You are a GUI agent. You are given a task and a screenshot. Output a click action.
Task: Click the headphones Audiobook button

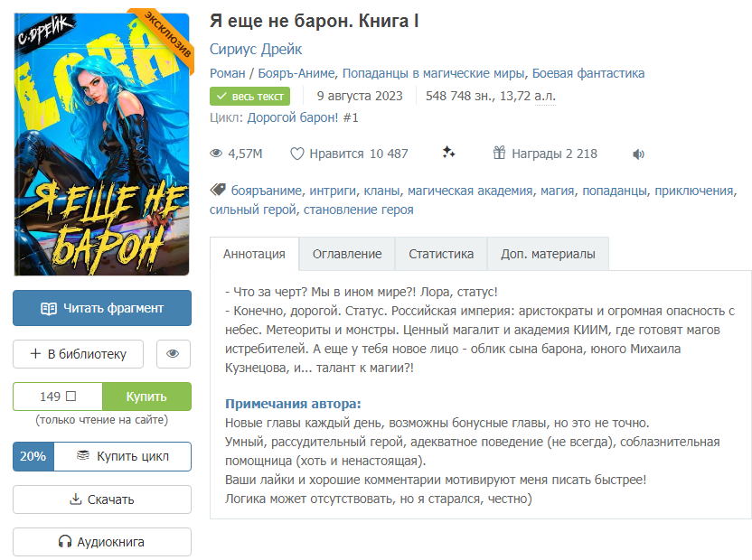click(x=102, y=542)
